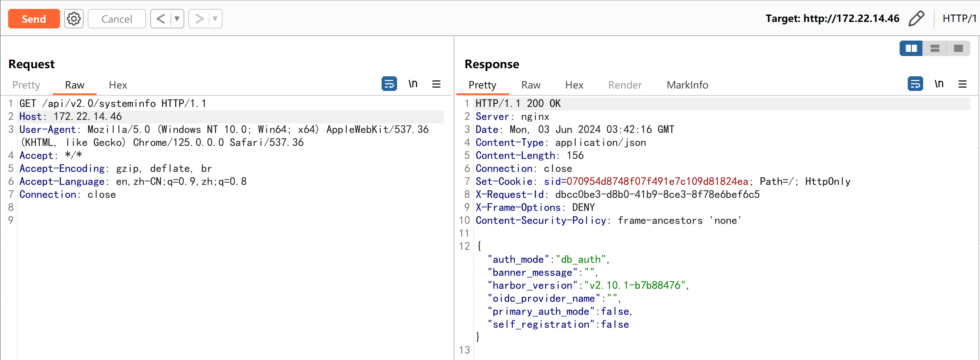Click the HTTP/1 protocol selector
The height and width of the screenshot is (360, 980).
point(959,19)
